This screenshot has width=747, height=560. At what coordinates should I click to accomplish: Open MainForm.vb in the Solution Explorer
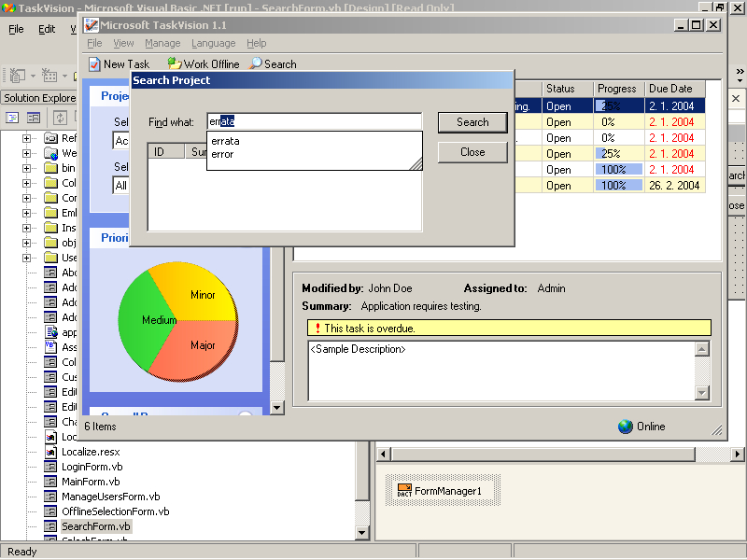[x=91, y=482]
